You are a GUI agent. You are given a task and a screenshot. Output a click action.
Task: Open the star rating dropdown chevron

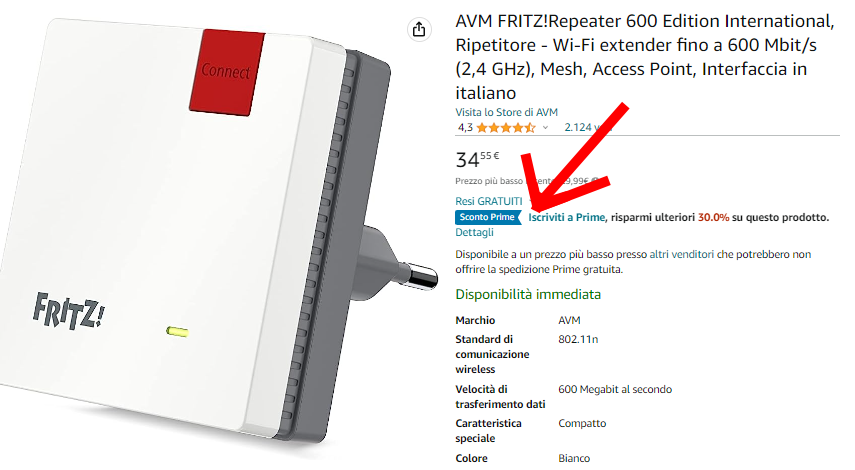(x=545, y=128)
